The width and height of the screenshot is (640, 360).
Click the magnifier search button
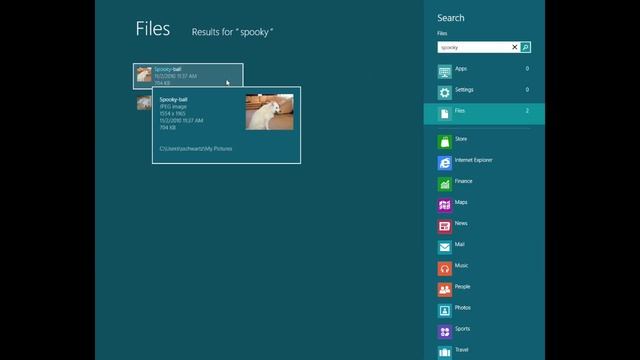click(526, 47)
